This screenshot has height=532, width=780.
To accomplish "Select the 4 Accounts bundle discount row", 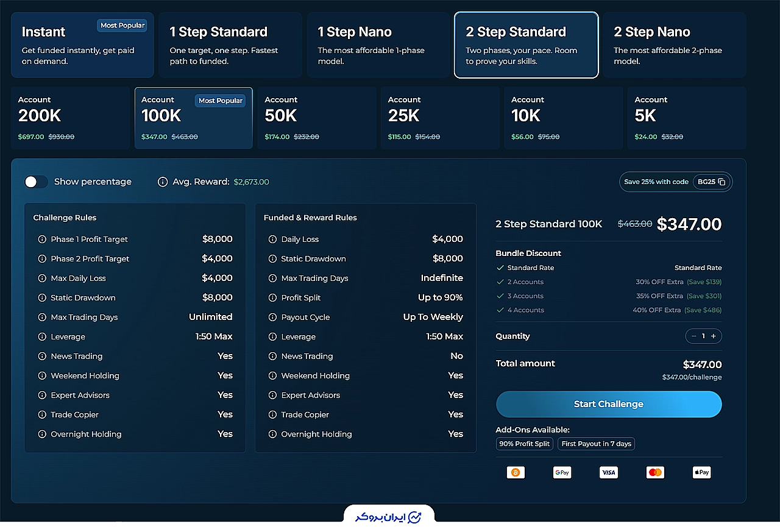I will [x=609, y=310].
